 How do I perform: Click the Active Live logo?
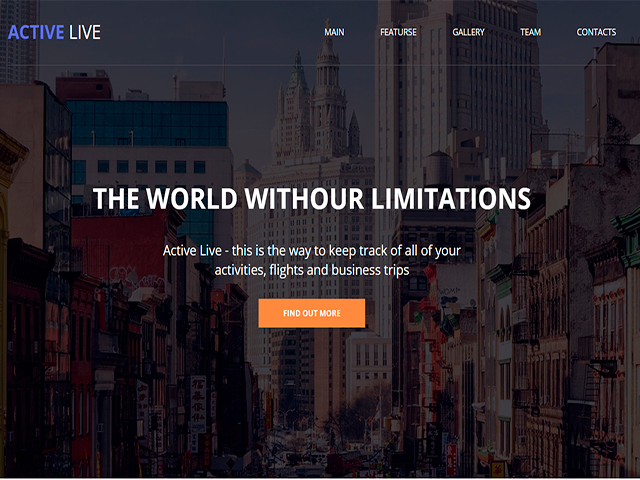(54, 32)
